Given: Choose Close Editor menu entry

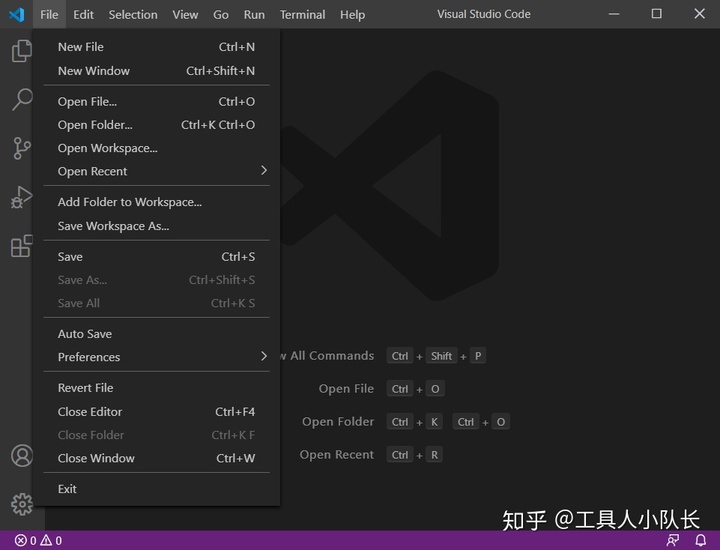Looking at the screenshot, I should click(x=156, y=412).
